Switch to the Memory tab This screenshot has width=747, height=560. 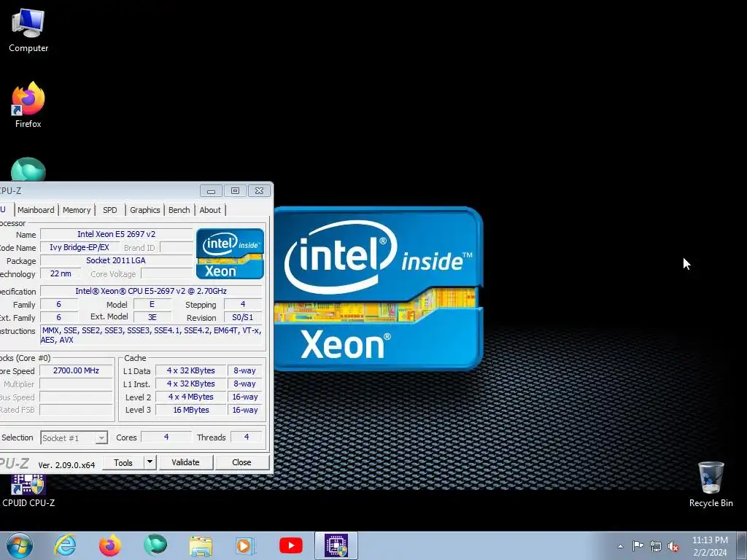point(76,210)
